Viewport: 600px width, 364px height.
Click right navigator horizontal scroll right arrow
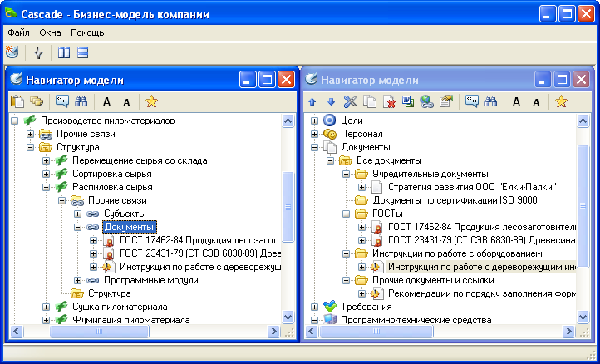tap(568, 331)
